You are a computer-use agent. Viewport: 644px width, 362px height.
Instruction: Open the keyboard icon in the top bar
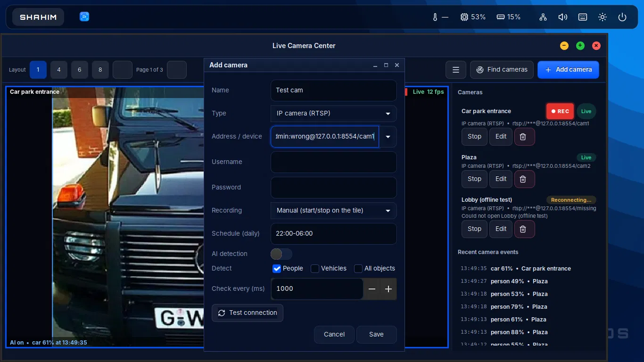pyautogui.click(x=583, y=17)
